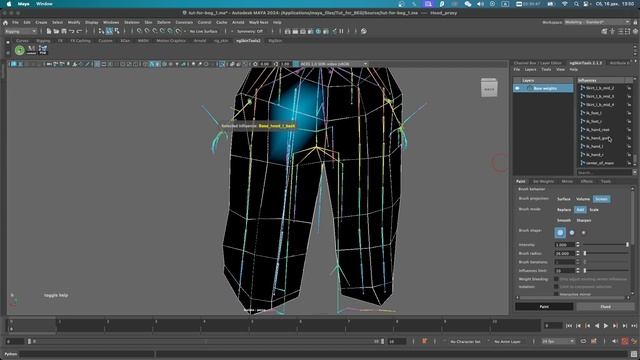This screenshot has height=360, width=640.
Task: Click the New Scene icon in status line
Action: [49, 31]
